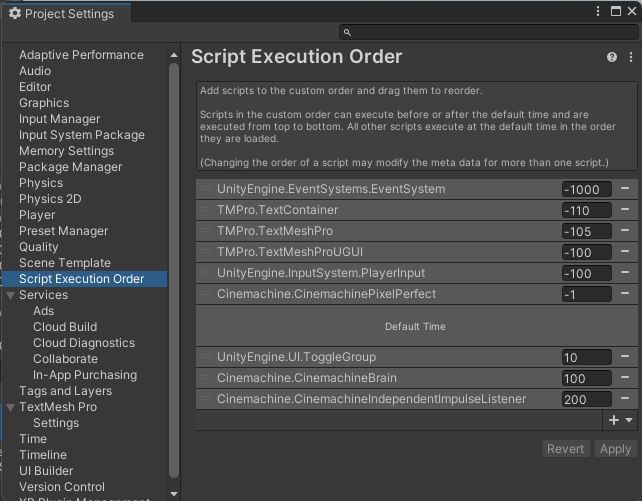642x501 pixels.
Task: Edit the EventSystem order value -1000
Action: click(586, 190)
